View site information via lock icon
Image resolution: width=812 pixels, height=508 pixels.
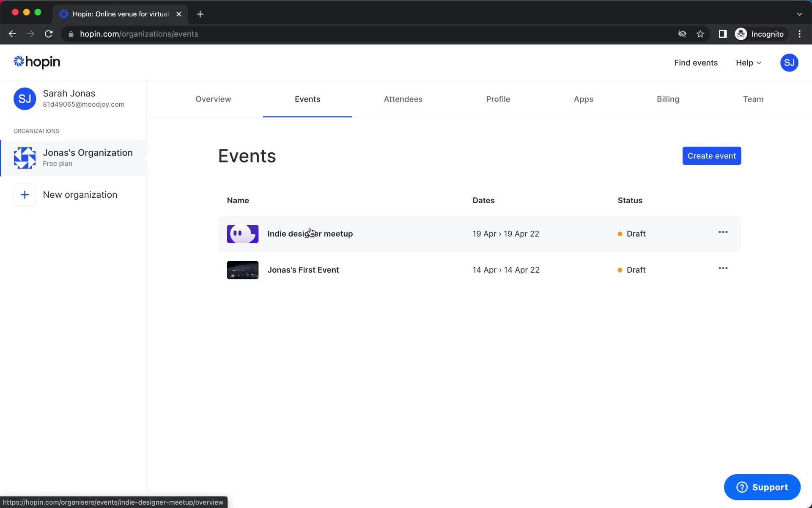[x=71, y=34]
